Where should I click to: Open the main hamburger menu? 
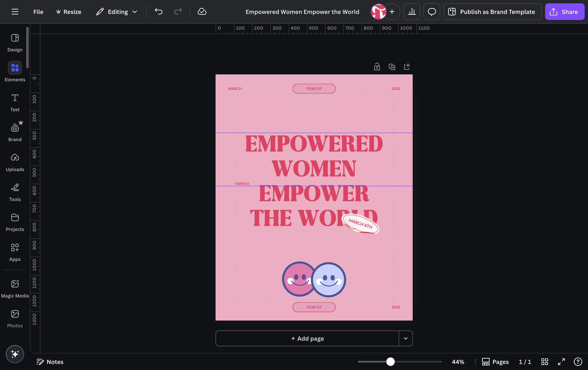tap(15, 11)
